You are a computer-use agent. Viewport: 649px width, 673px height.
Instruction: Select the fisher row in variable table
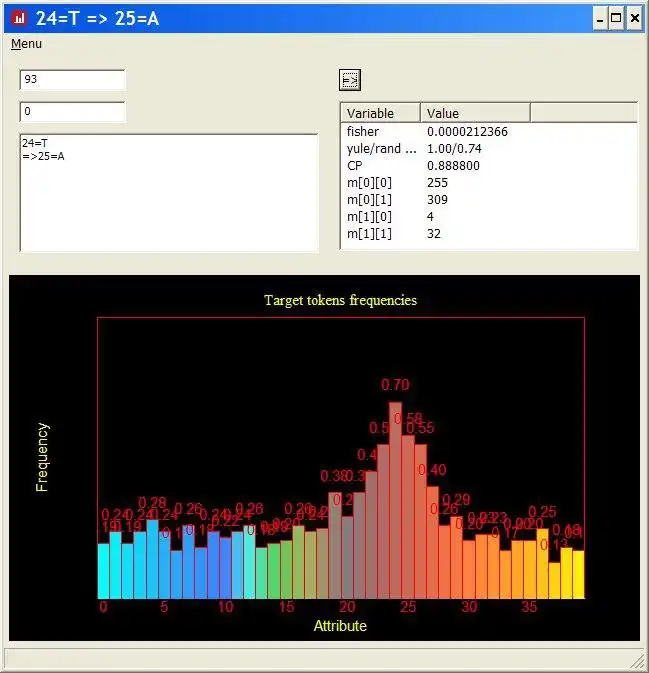[489, 131]
